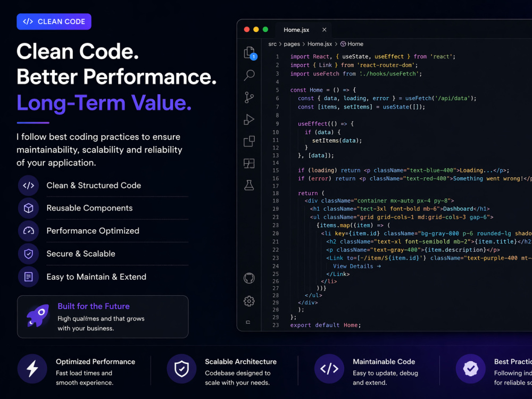Open the Extensions squares icon
The width and height of the screenshot is (532, 399).
249,141
